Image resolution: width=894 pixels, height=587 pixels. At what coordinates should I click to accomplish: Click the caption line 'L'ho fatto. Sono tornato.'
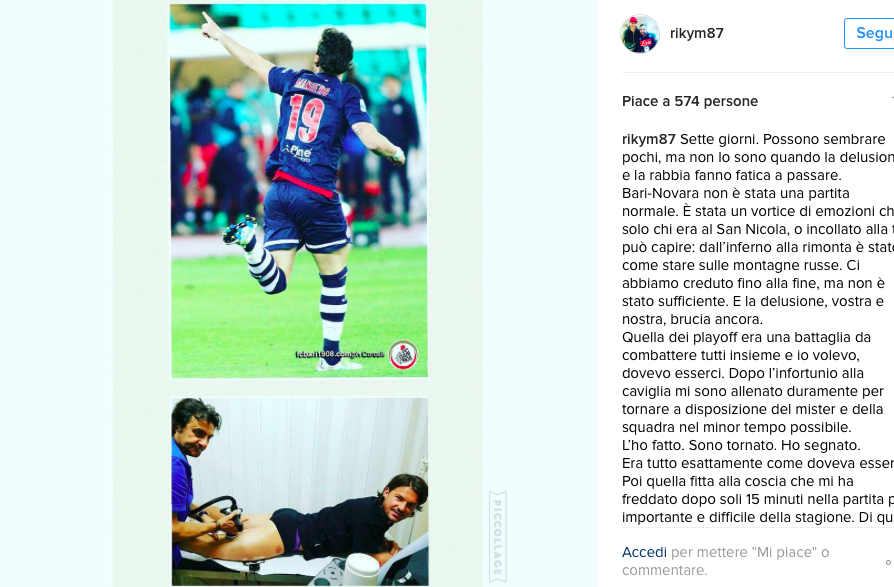point(741,445)
